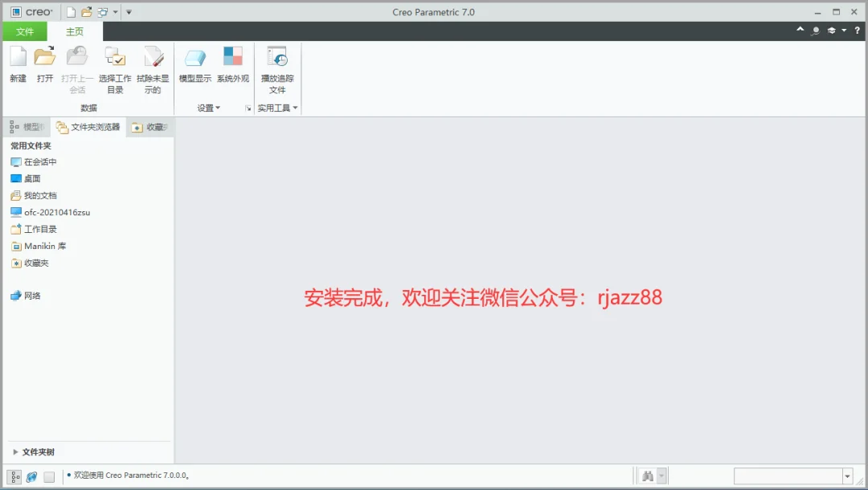This screenshot has height=490, width=868.
Task: Click the 选择工作目录 working directory icon
Action: 115,57
